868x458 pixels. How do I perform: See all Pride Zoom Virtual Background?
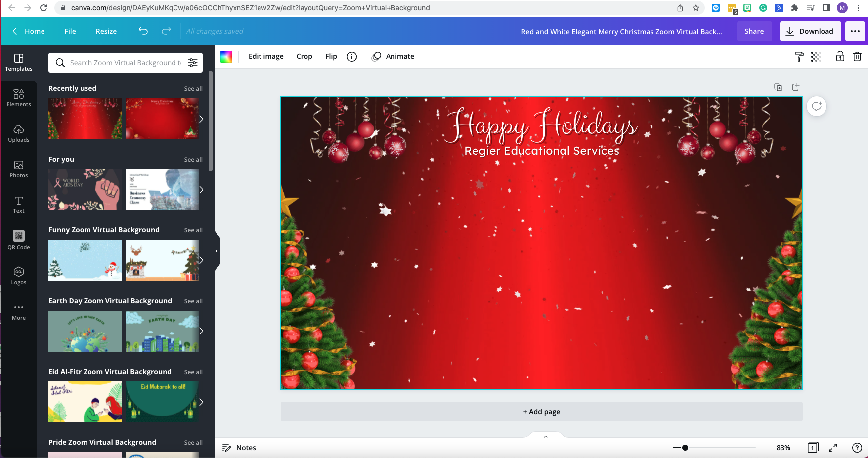click(x=193, y=443)
